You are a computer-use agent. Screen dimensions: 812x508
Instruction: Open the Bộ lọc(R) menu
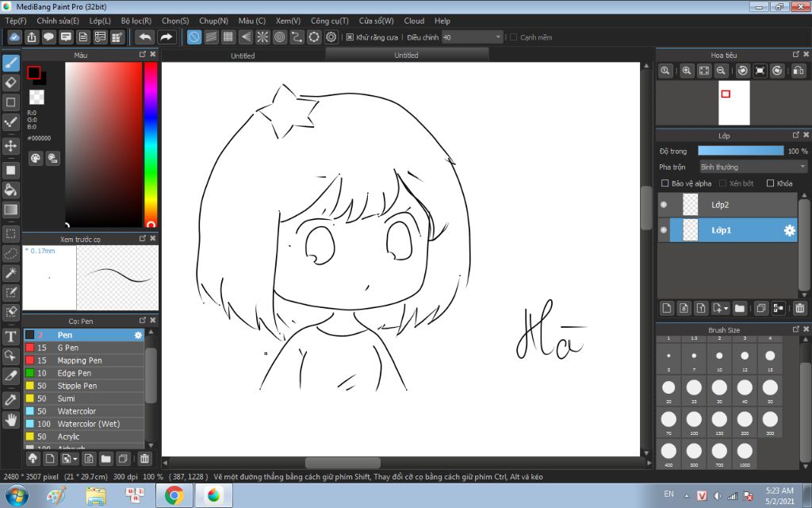coord(136,21)
